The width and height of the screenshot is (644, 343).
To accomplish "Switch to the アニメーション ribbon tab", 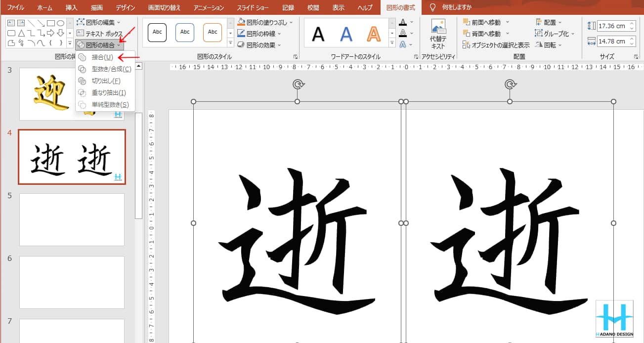I will (x=209, y=7).
